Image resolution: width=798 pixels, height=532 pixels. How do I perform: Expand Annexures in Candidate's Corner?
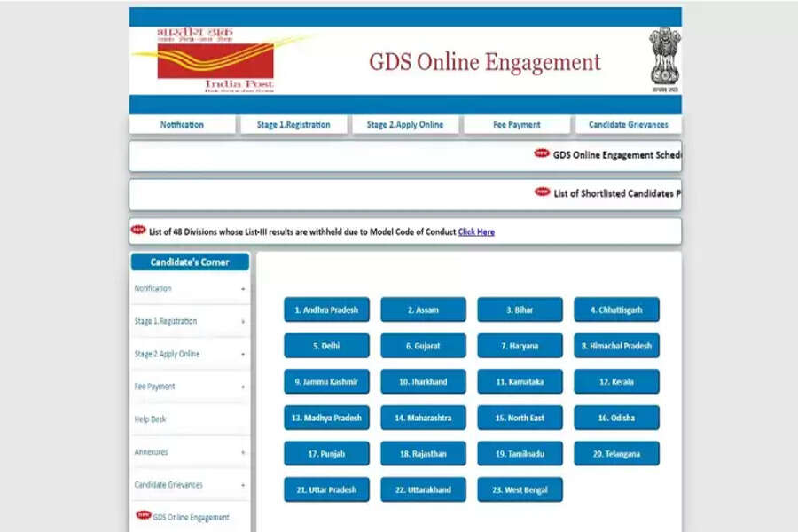(x=243, y=452)
